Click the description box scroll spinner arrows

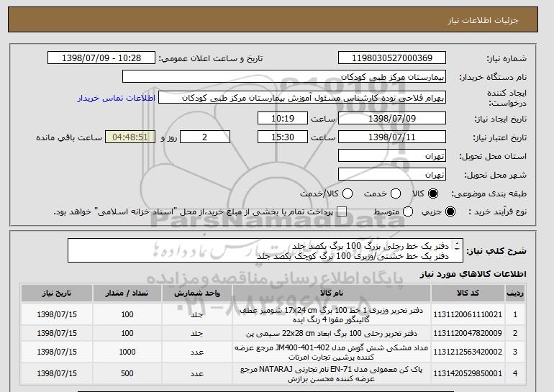(457, 246)
